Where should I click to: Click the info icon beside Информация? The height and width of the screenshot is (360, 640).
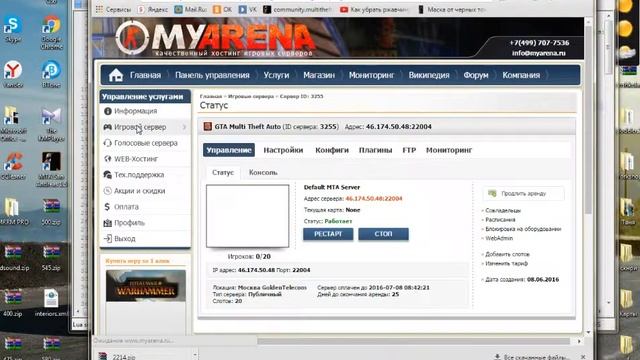pos(108,111)
